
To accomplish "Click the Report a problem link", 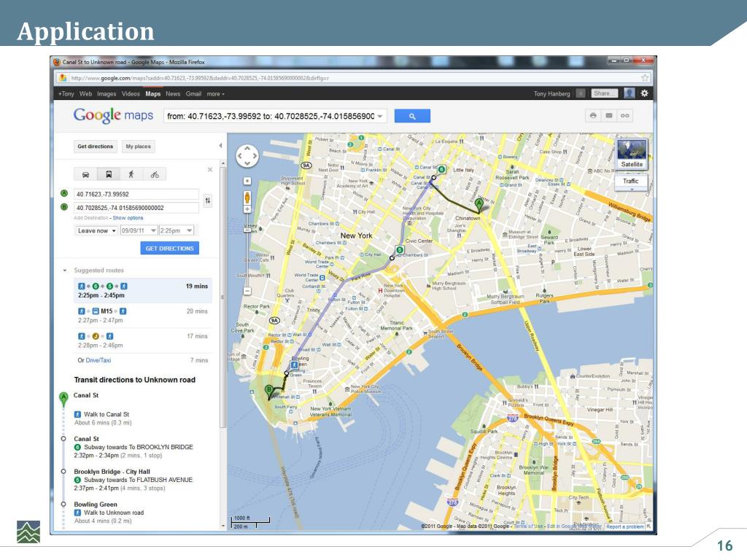I will (x=624, y=526).
